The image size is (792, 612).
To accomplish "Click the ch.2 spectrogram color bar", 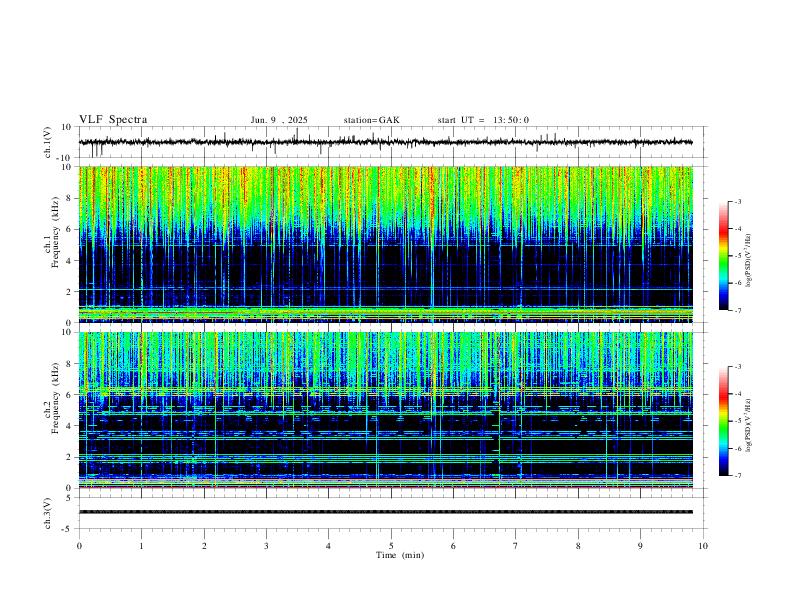I will [723, 421].
